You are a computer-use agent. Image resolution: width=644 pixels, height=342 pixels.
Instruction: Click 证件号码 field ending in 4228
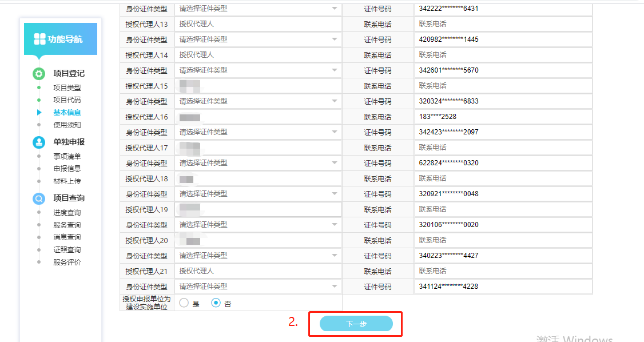point(503,287)
